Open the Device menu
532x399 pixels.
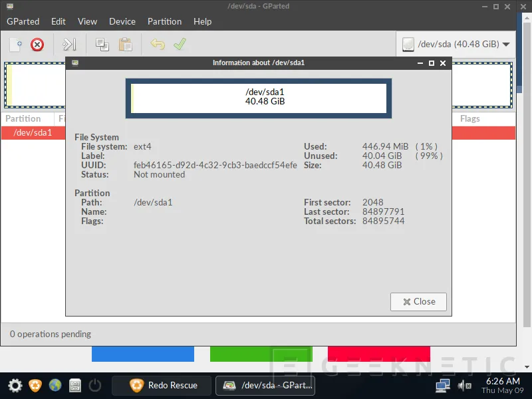122,21
